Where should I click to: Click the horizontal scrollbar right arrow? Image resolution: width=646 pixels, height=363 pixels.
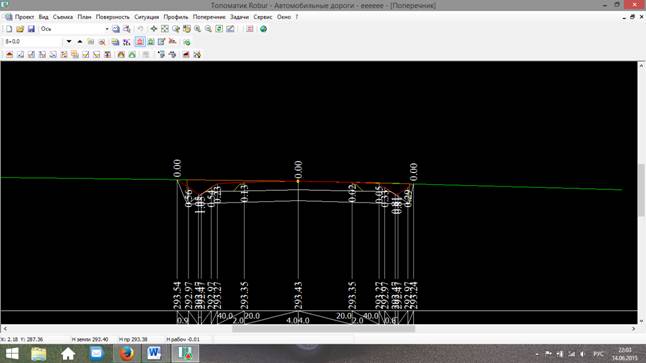pyautogui.click(x=633, y=329)
